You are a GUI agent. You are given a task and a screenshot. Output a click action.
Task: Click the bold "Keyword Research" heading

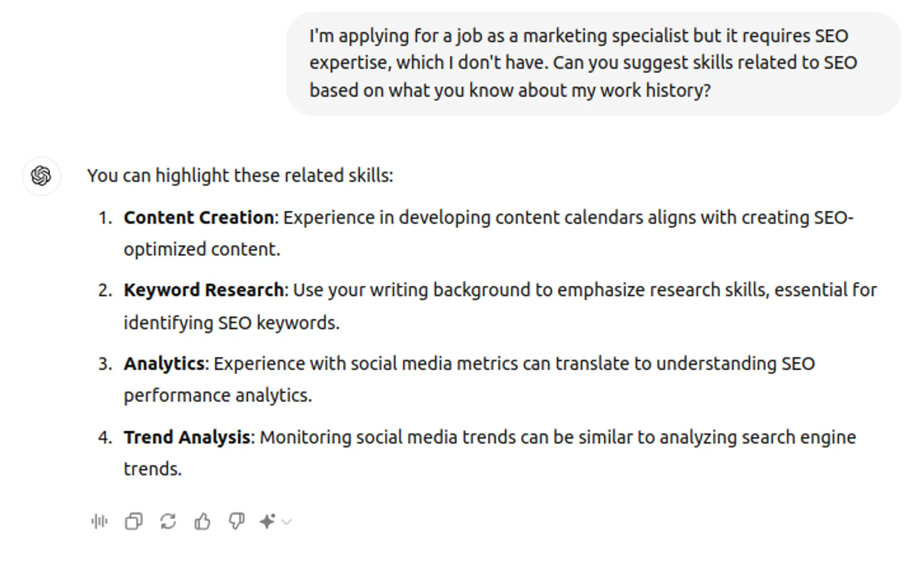204,290
